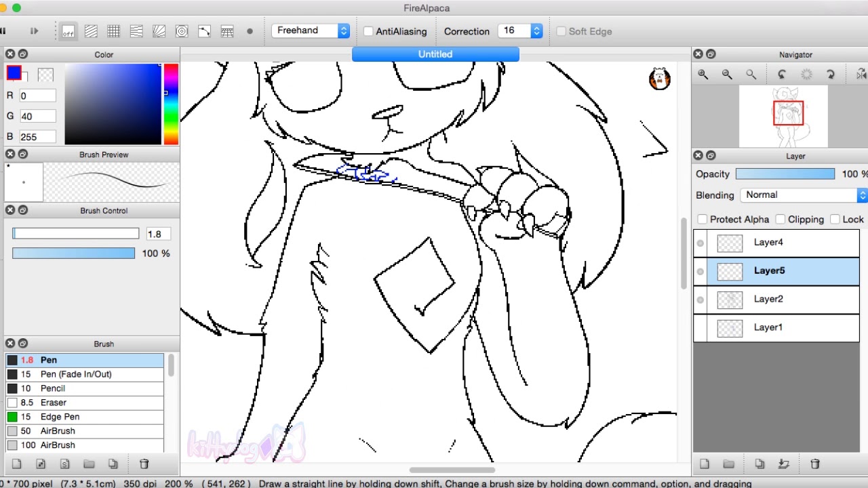Click the brush size slider

[75, 234]
